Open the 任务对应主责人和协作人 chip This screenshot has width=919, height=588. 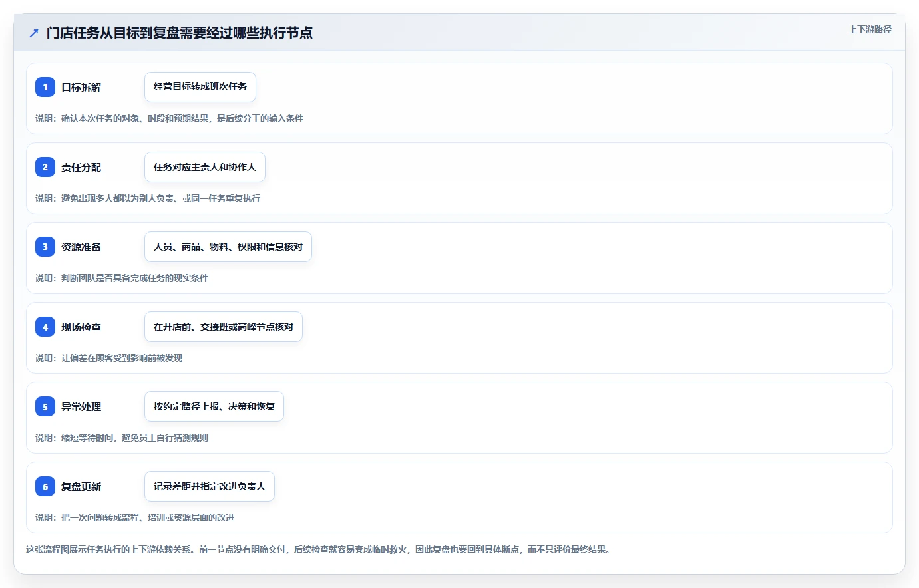(x=205, y=167)
